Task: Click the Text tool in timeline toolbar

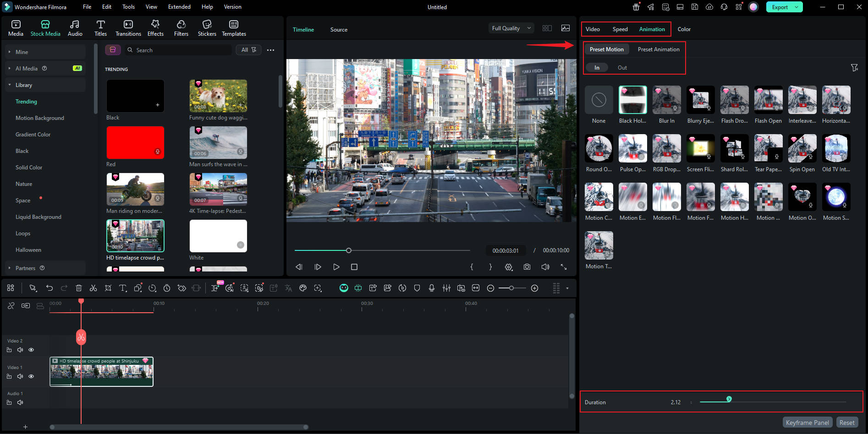Action: click(123, 288)
